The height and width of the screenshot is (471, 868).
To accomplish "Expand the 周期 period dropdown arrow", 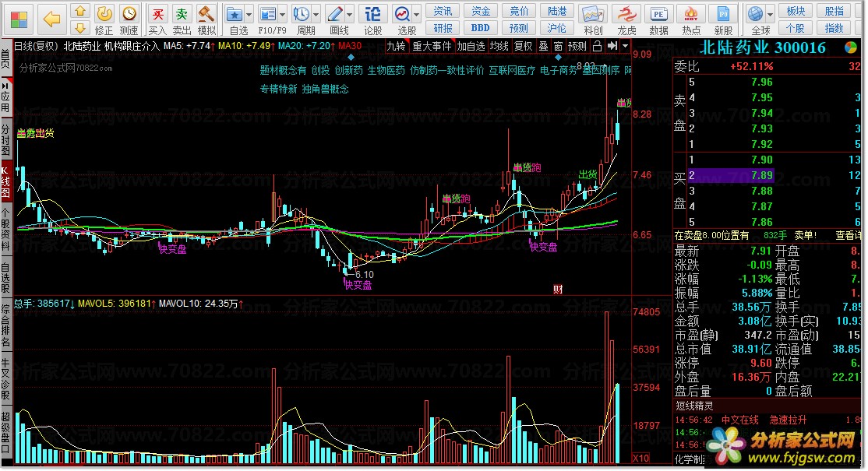I will coord(316,15).
